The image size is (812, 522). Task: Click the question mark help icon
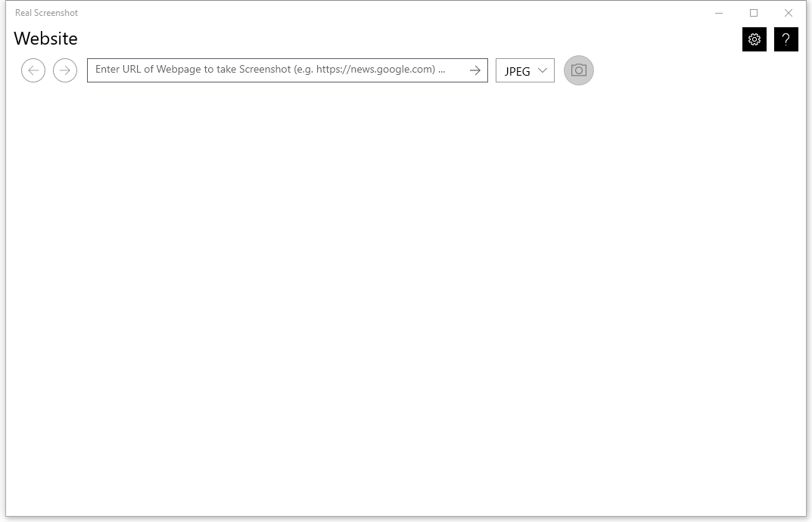(786, 39)
